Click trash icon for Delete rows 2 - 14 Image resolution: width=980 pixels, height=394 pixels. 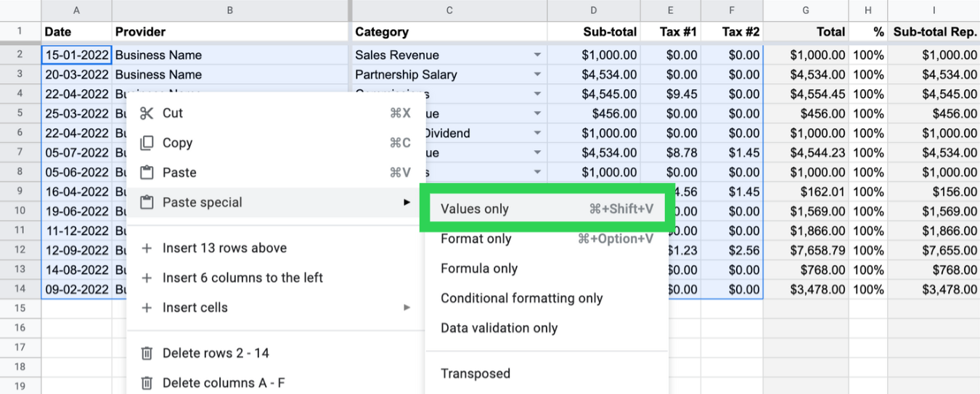click(x=147, y=353)
